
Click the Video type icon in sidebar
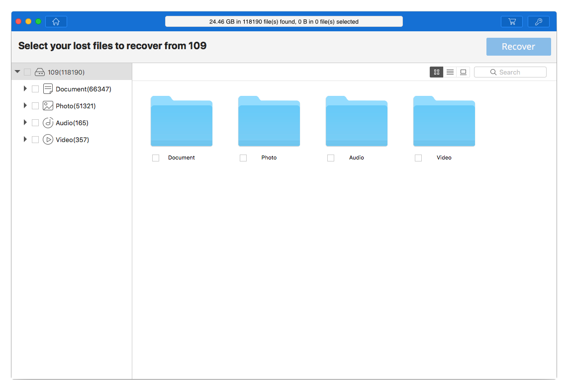click(48, 140)
